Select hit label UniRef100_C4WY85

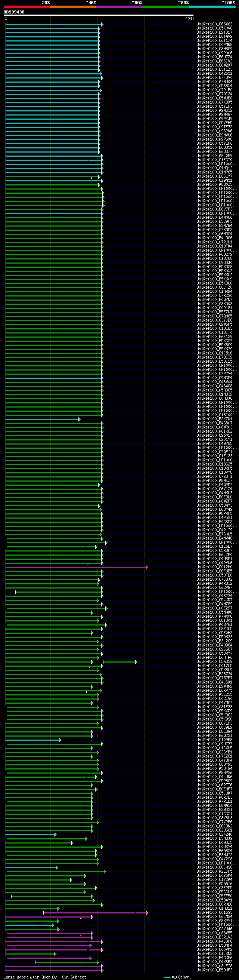[214, 444]
